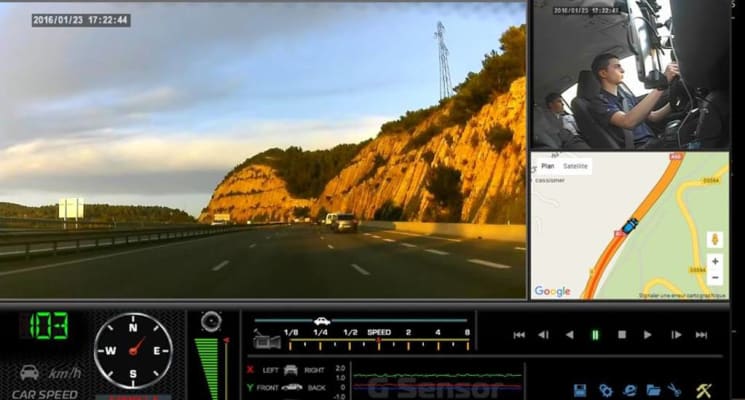This screenshot has height=400, width=745.
Task: Click the 103 speed readout
Action: click(x=49, y=326)
